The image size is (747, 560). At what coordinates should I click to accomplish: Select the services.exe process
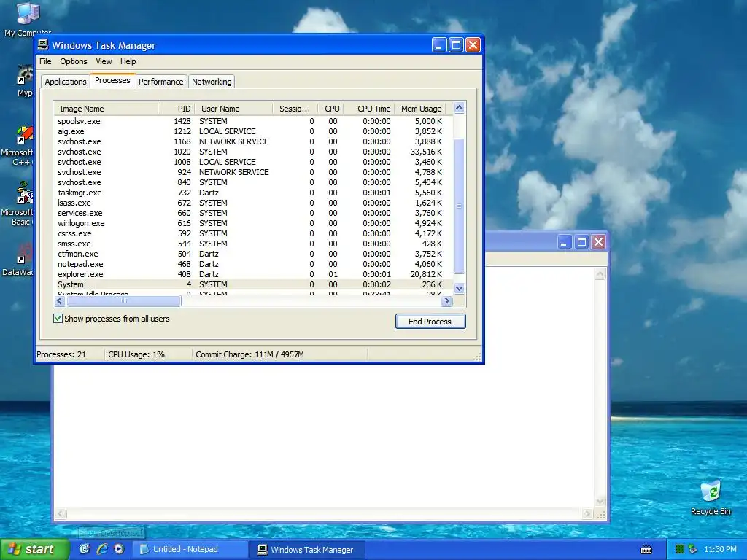point(253,214)
